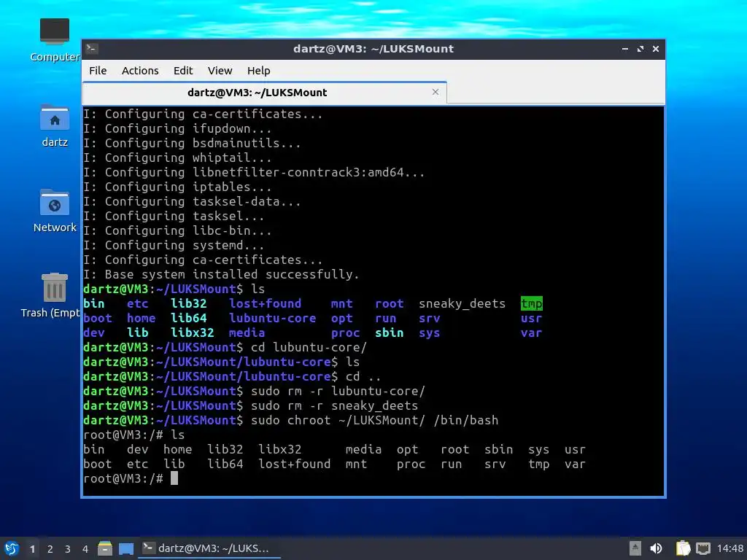Open the Actions menu

[140, 71]
